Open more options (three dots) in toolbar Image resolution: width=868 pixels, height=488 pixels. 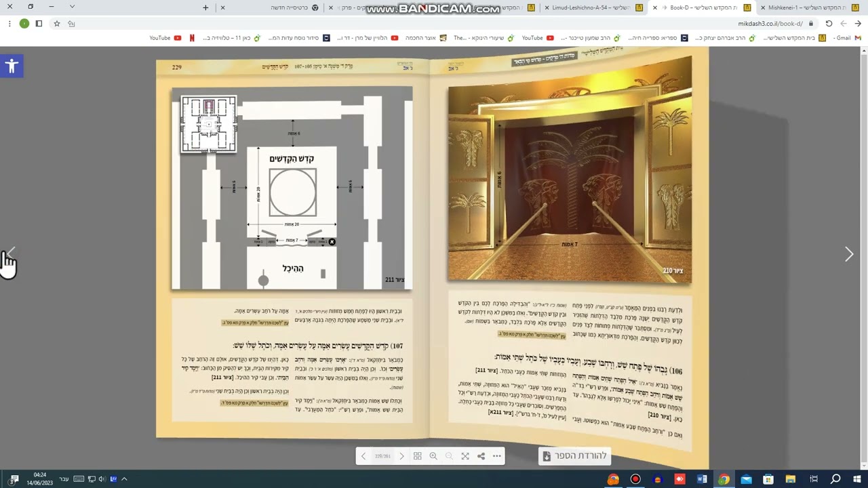coord(497,456)
